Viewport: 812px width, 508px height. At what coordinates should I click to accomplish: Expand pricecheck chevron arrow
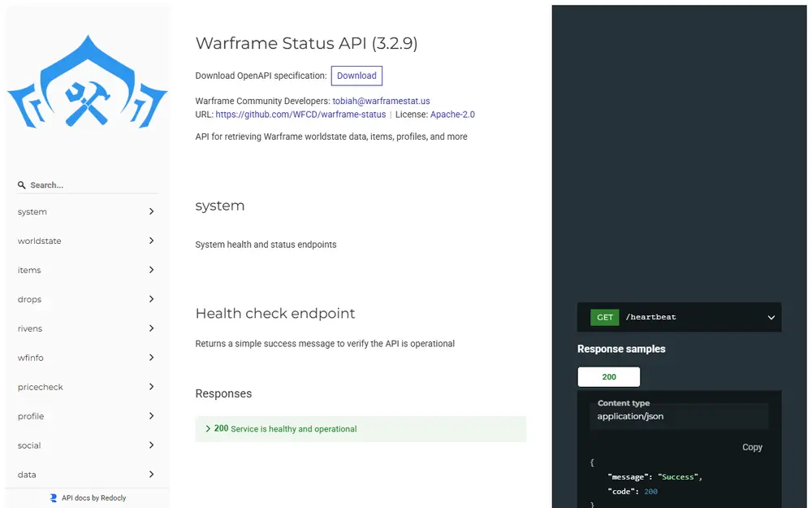(151, 387)
